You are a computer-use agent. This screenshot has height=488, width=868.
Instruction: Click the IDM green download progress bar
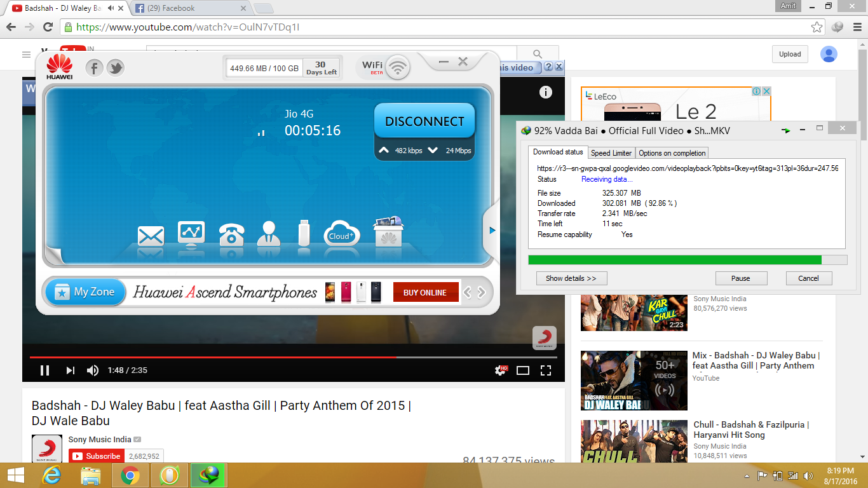[688, 260]
